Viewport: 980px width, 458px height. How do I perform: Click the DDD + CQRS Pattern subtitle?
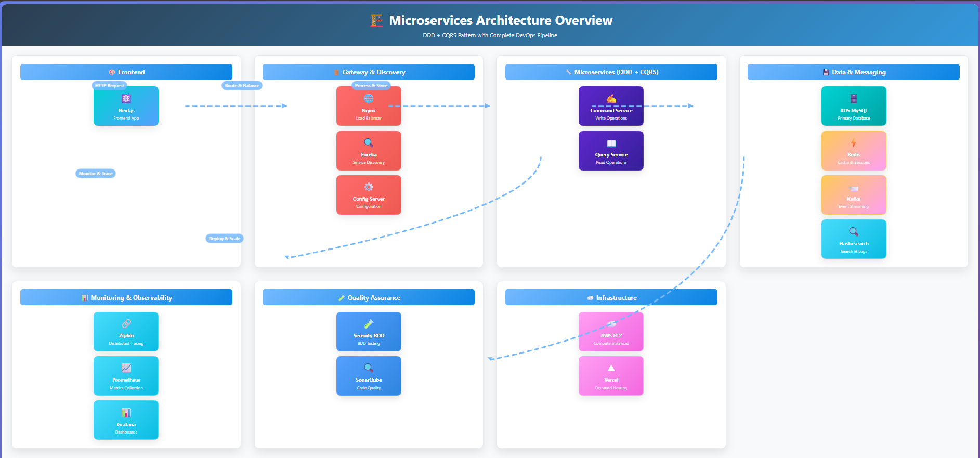(x=490, y=35)
